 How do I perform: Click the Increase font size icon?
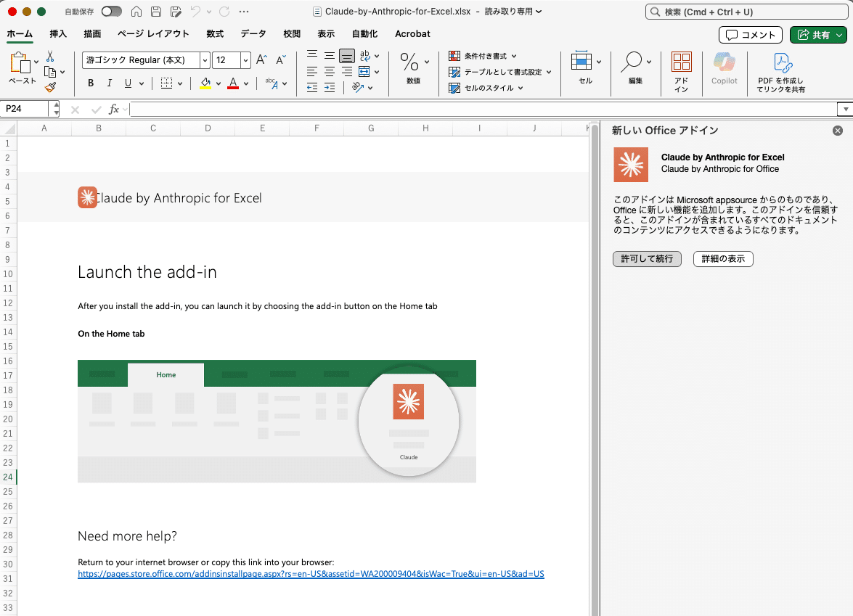(261, 59)
